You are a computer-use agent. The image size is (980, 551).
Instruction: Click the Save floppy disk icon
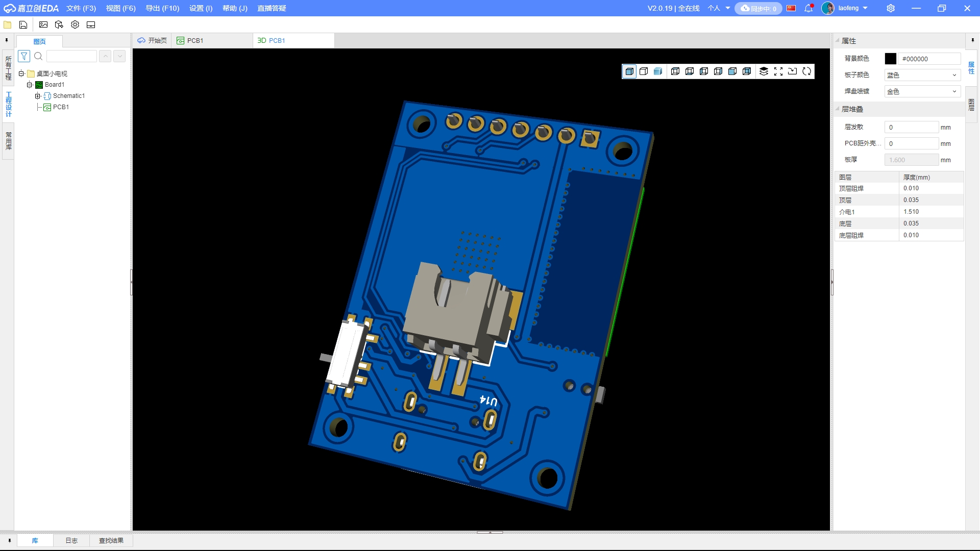[23, 24]
